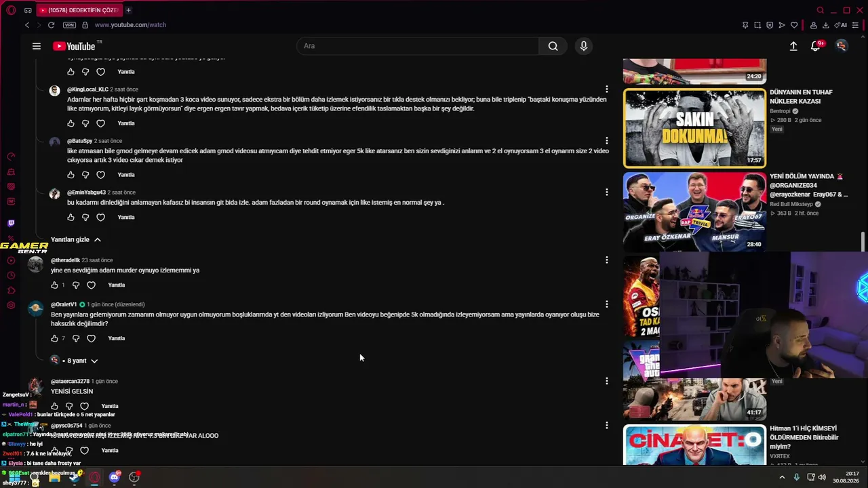Open the browser downloads icon
868x488 pixels.
click(825, 25)
